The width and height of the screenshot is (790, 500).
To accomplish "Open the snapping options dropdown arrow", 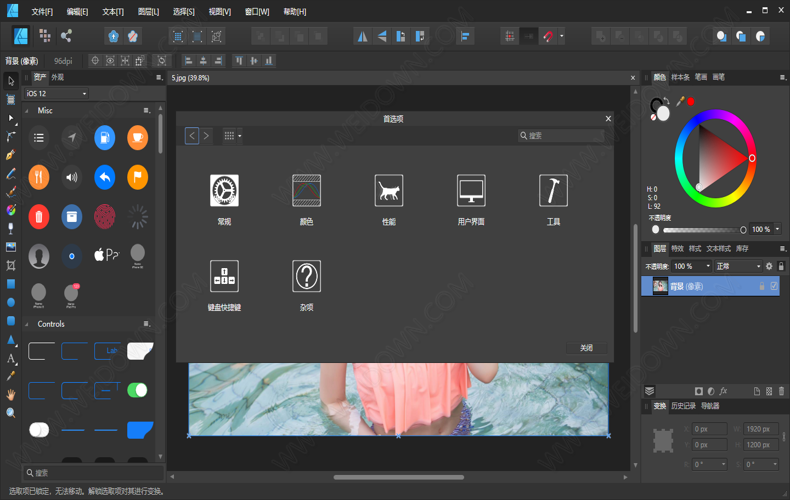I will click(562, 36).
